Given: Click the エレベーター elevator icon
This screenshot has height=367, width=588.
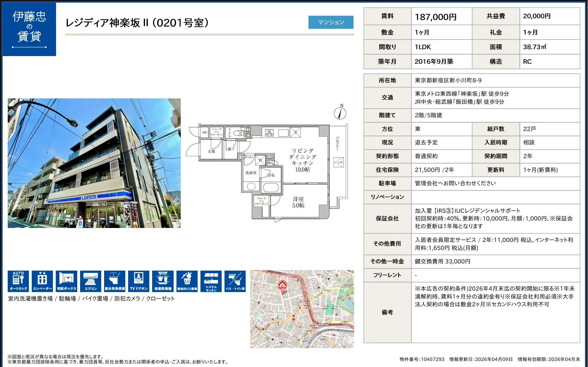Looking at the screenshot, I should [42, 281].
